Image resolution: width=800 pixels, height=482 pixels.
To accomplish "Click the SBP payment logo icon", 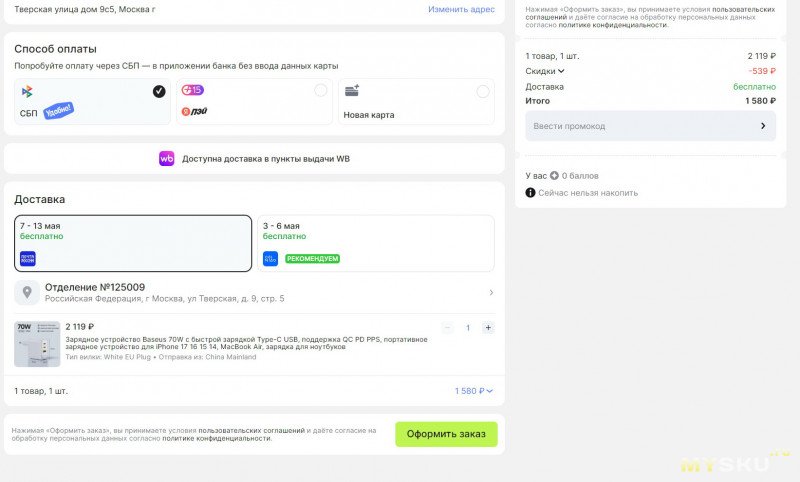I will [27, 92].
